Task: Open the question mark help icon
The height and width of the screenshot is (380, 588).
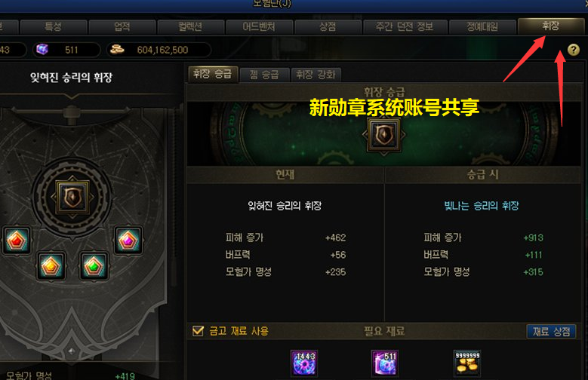Action: click(573, 50)
